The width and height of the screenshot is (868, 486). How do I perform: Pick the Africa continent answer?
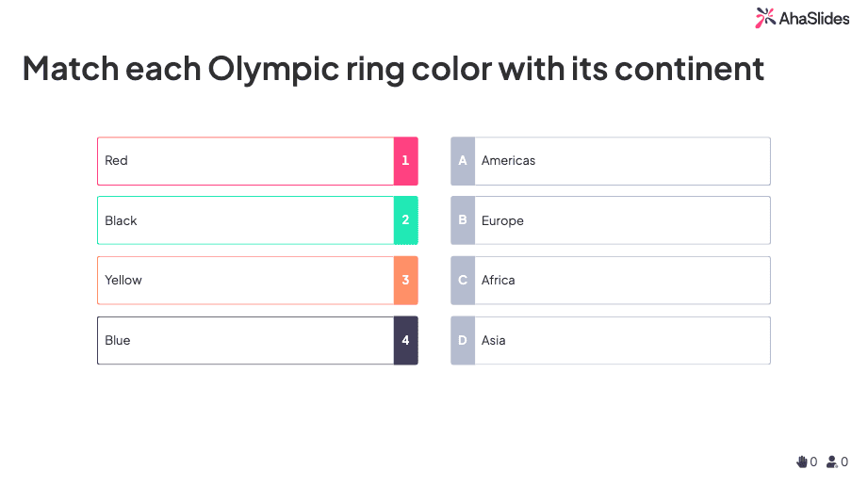click(x=622, y=281)
